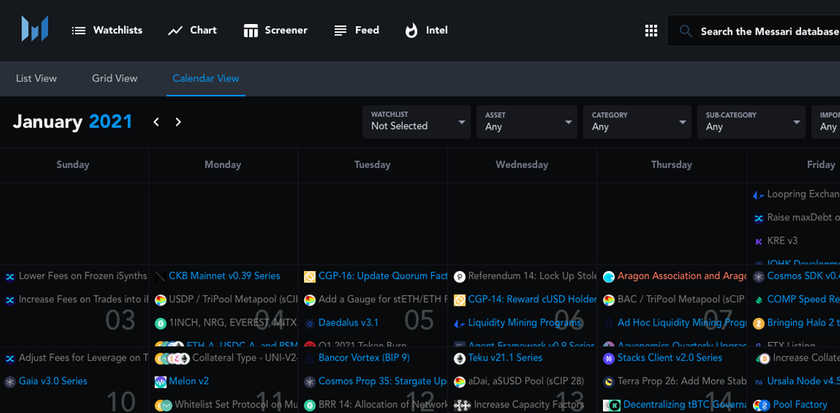Open CKB Mainnet v0.39 Series link

click(224, 276)
